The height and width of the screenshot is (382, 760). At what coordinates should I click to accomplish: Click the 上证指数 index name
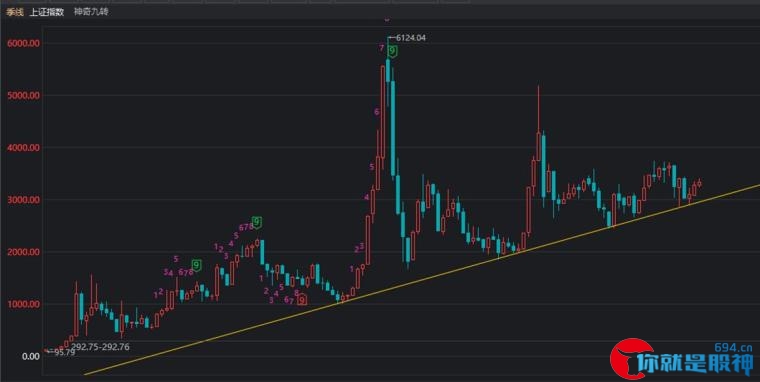47,12
